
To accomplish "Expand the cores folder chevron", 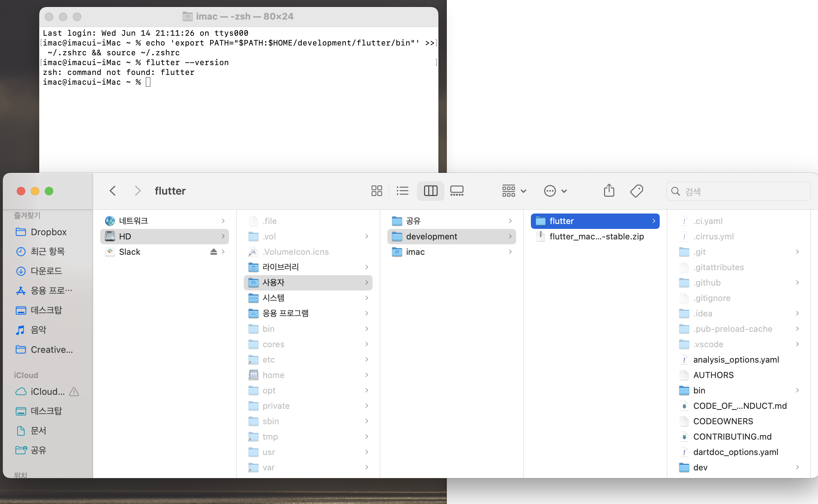I will pos(367,344).
